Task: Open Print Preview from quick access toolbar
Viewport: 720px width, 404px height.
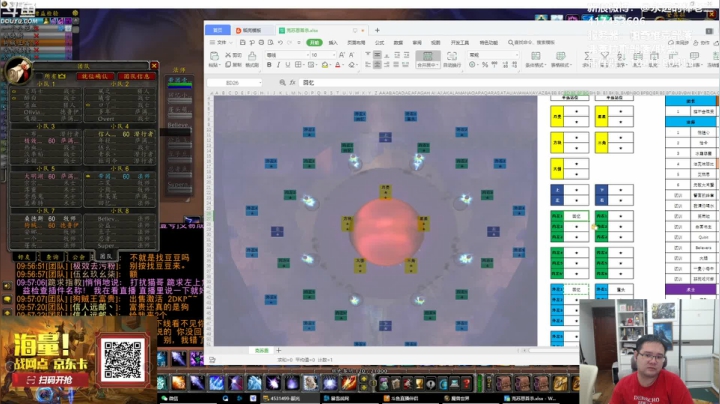Action: point(270,42)
